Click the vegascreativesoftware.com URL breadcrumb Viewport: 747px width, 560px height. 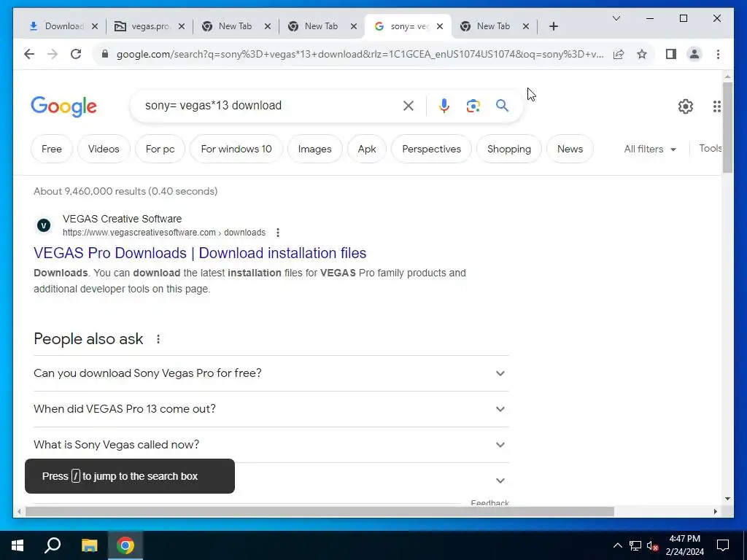click(164, 233)
